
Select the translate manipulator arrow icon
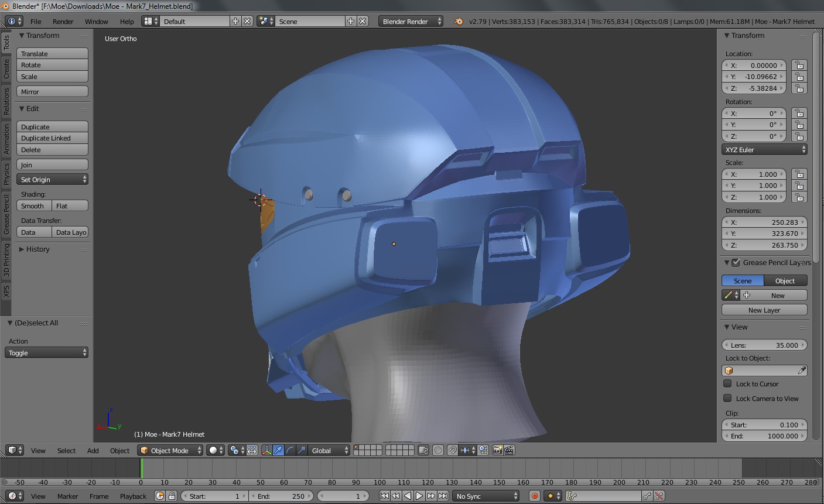click(278, 450)
